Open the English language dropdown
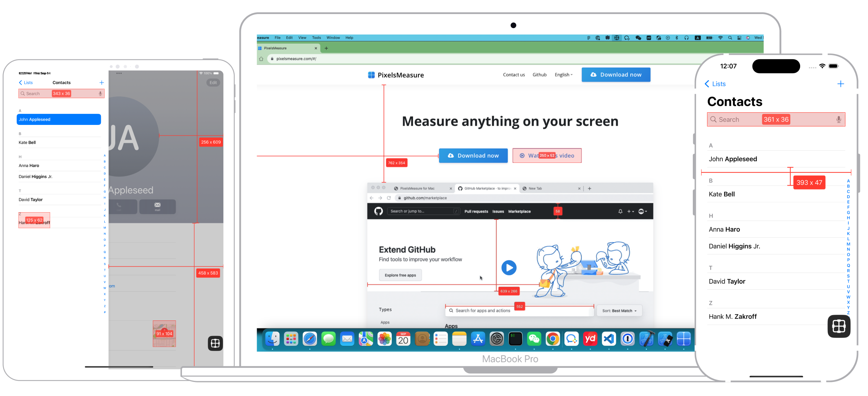The image size is (868, 396). pos(563,75)
